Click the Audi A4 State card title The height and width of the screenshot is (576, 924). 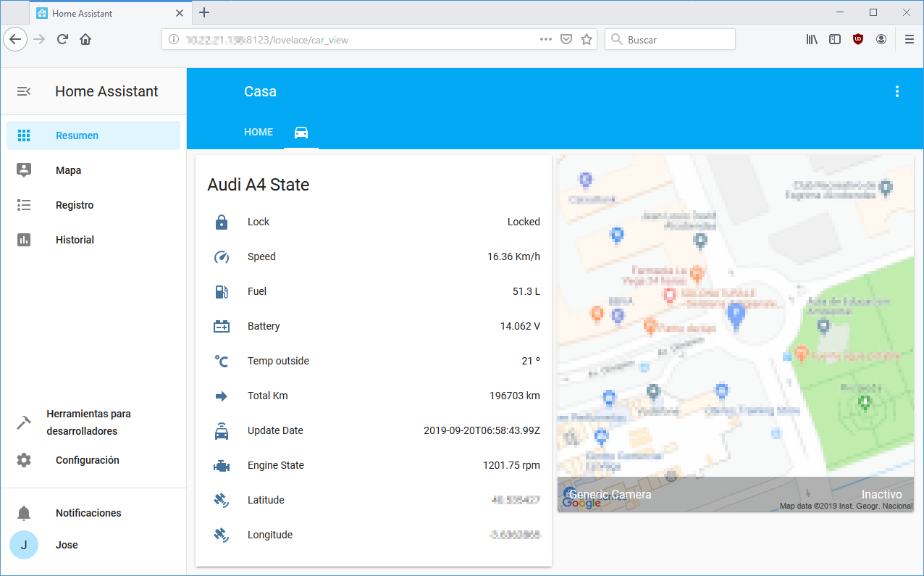click(259, 185)
